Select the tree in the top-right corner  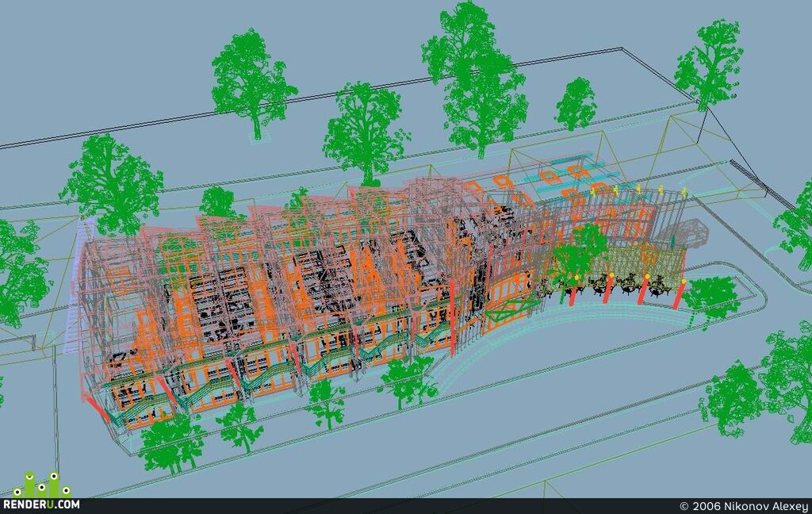point(708,65)
